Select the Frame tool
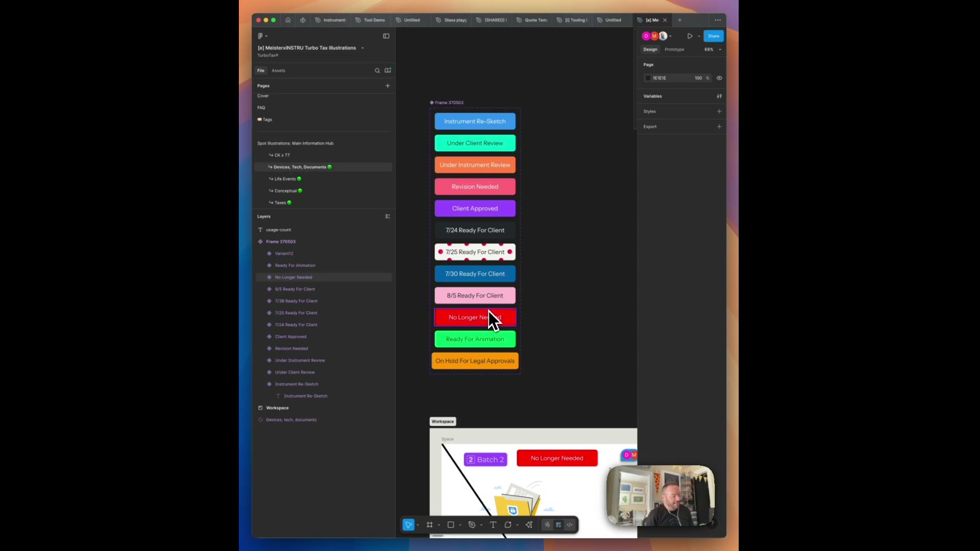The image size is (980, 551). (430, 525)
